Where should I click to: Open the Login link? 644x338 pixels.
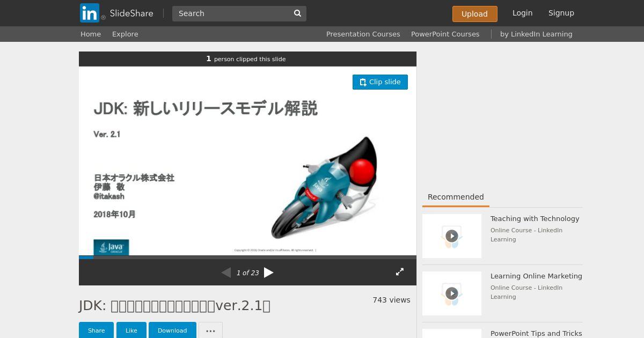[x=522, y=13]
